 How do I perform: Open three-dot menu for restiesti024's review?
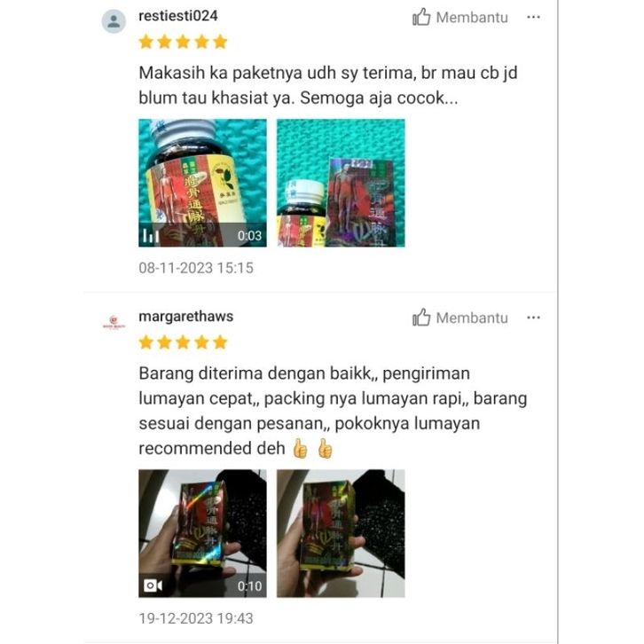tap(533, 17)
